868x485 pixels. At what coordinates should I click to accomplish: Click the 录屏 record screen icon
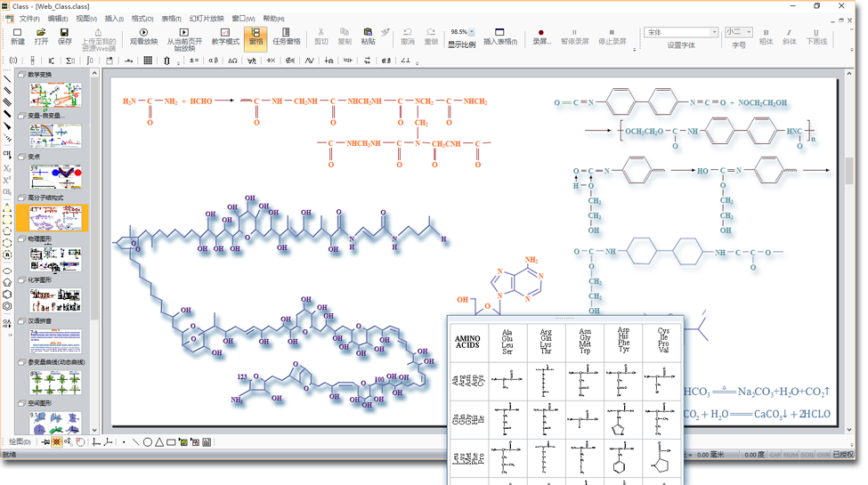click(x=541, y=36)
